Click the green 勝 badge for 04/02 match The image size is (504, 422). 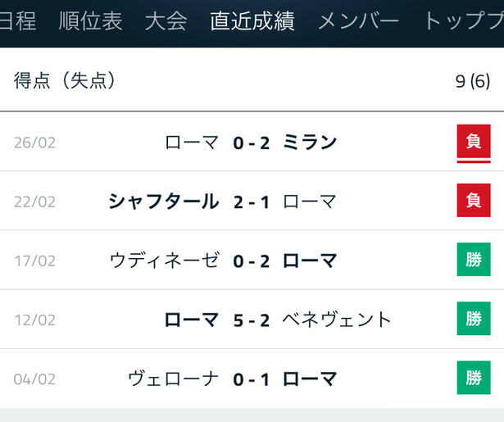[x=474, y=378]
